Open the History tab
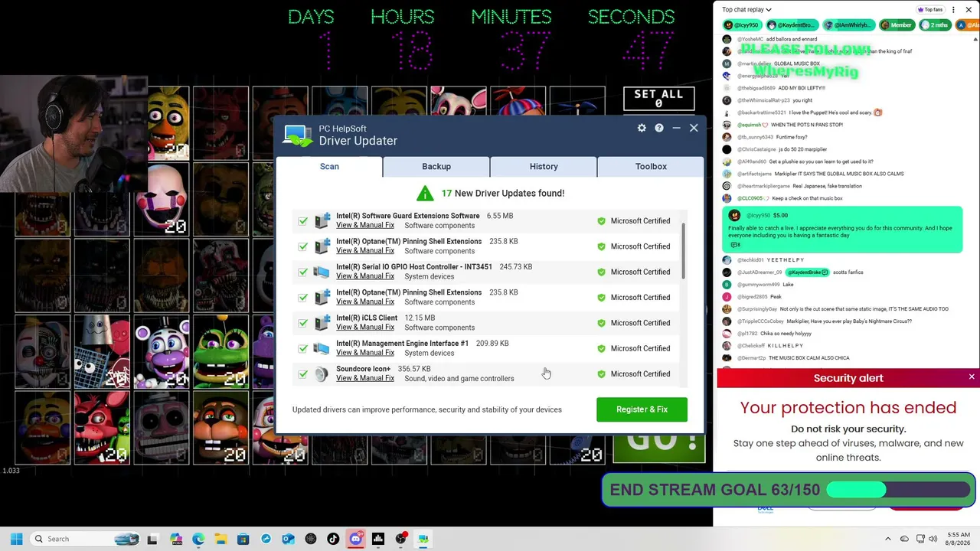The width and height of the screenshot is (980, 551). pyautogui.click(x=544, y=166)
